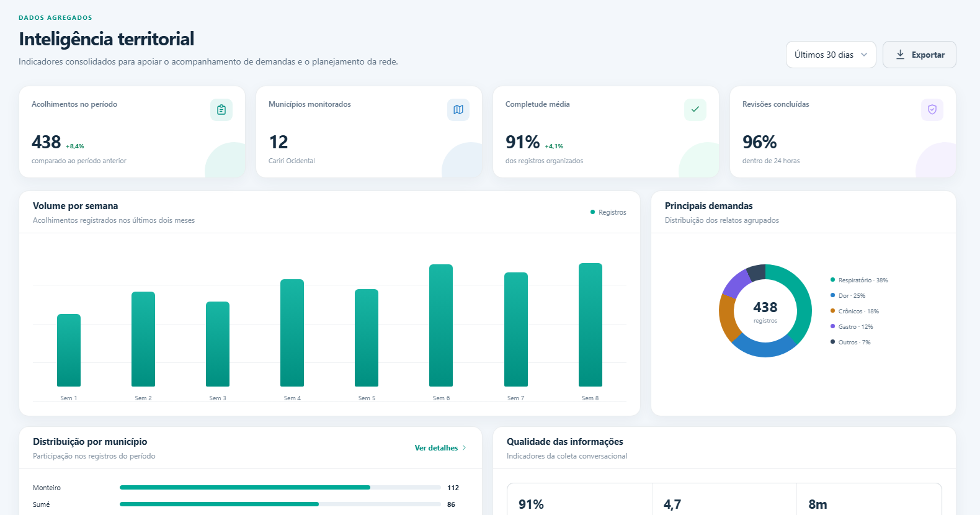Click the clipboard icon on Acolhimentos card
This screenshot has width=980, height=515.
(x=221, y=110)
